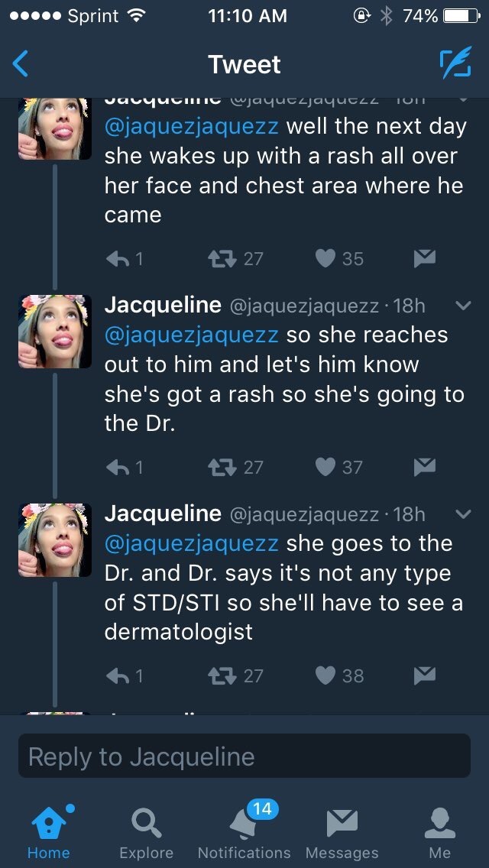The width and height of the screenshot is (489, 868).
Task: Tap the Reply to Jacqueline field
Action: (244, 756)
